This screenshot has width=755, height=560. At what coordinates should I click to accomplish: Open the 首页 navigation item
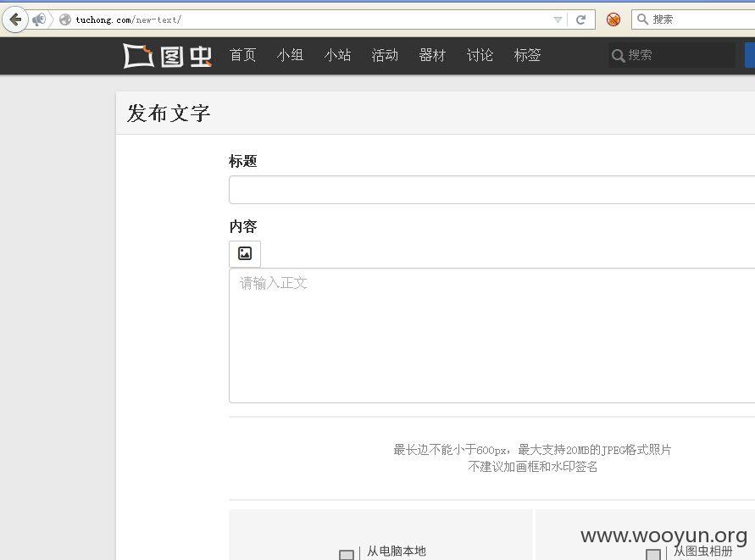pyautogui.click(x=242, y=55)
